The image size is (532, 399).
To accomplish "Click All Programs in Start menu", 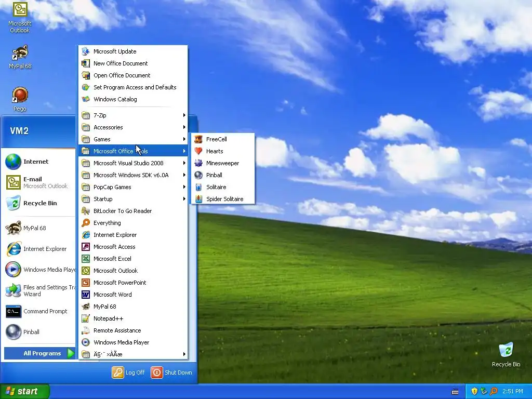I will pos(39,353).
